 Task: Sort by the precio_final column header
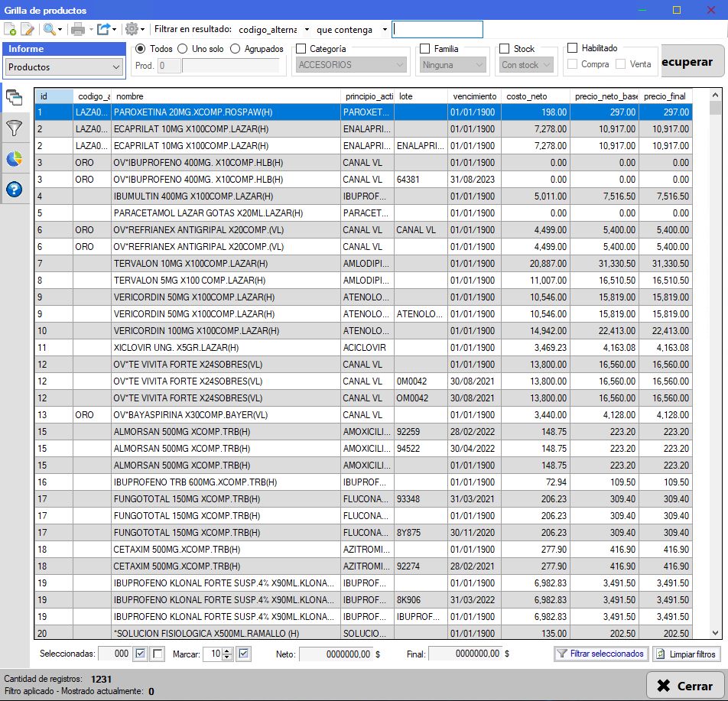(x=666, y=96)
